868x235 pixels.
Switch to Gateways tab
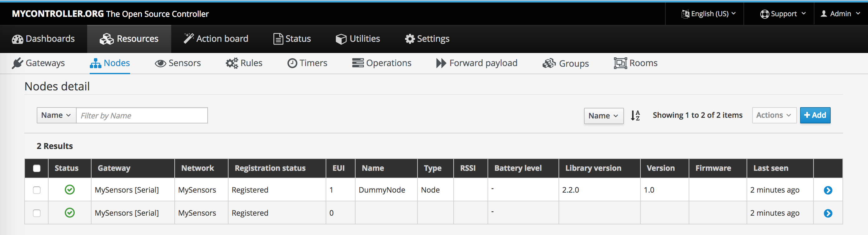(38, 63)
